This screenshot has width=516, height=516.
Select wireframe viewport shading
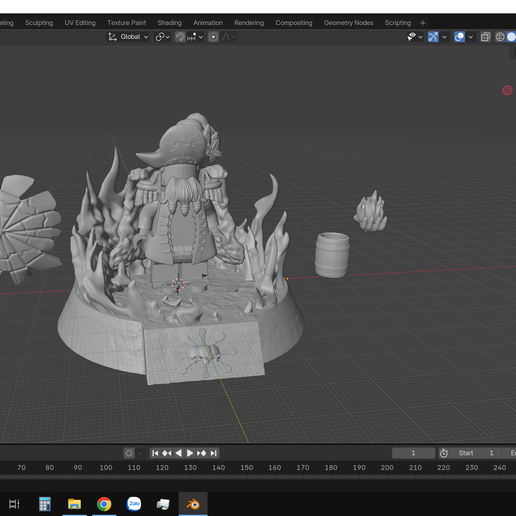[500, 37]
